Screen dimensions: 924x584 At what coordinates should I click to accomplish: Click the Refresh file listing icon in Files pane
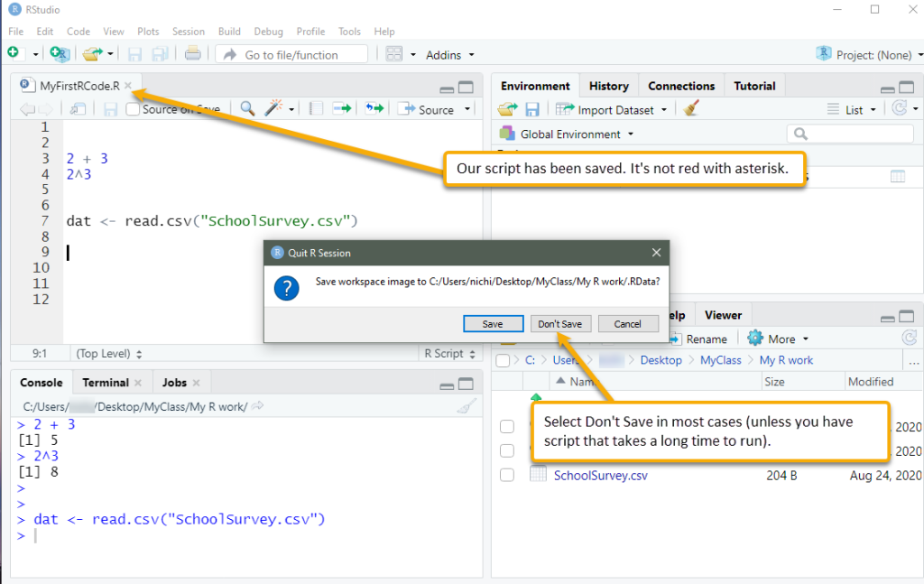pos(910,338)
